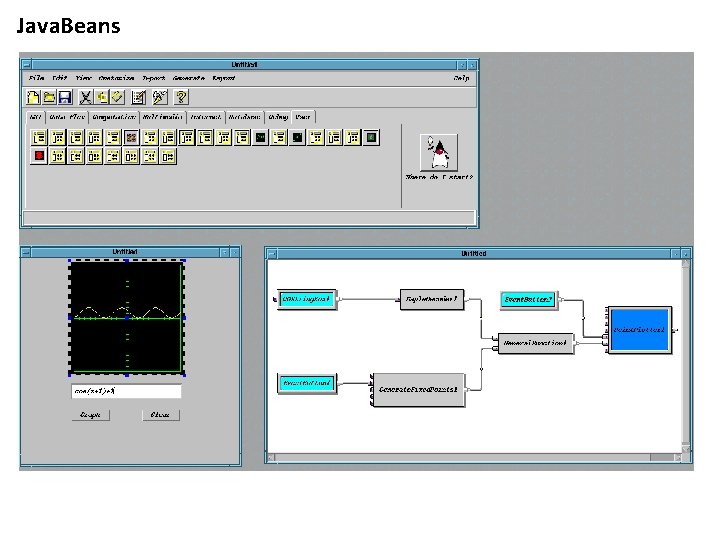Image resolution: width=720 pixels, height=540 pixels.
Task: Switch to the User palette tab
Action: pos(303,117)
